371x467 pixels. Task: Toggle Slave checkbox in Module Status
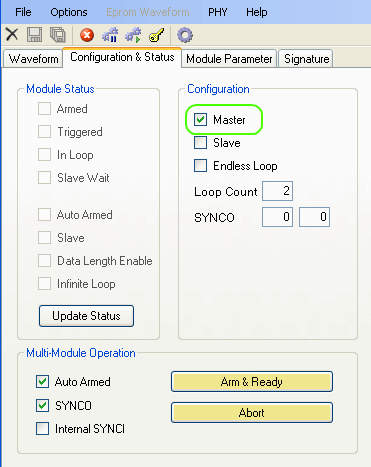click(x=44, y=238)
